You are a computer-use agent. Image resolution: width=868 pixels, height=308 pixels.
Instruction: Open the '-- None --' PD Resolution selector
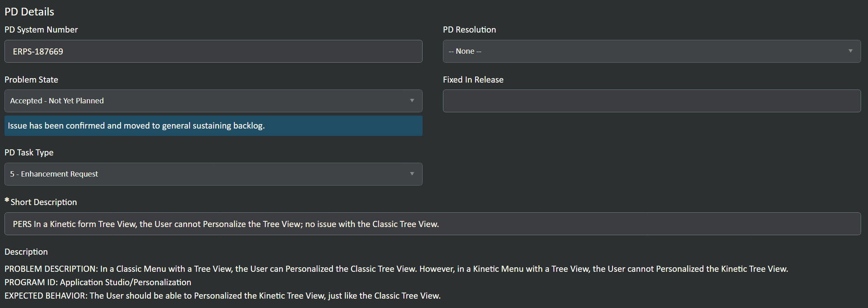651,51
